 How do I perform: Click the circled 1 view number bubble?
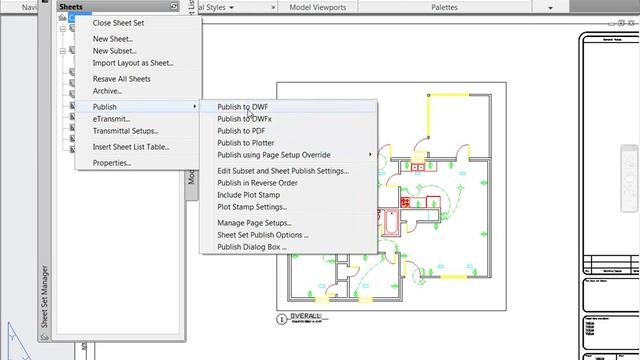coord(282,319)
